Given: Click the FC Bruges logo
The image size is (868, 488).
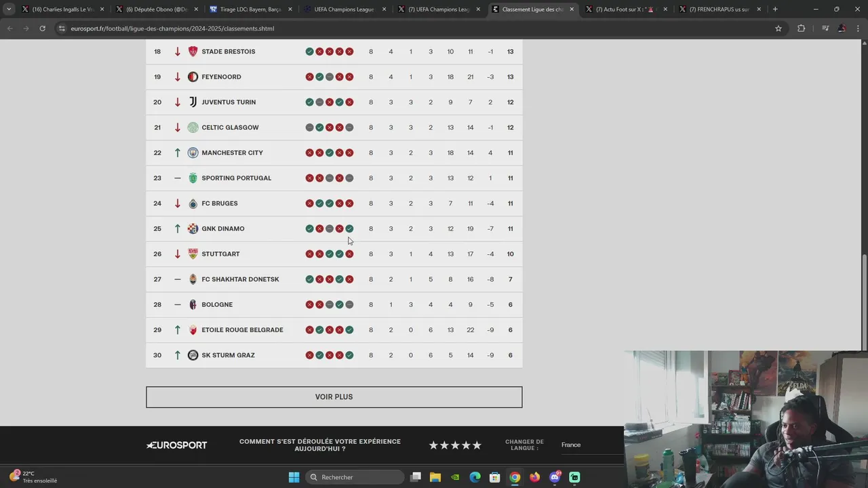Looking at the screenshot, I should point(193,203).
